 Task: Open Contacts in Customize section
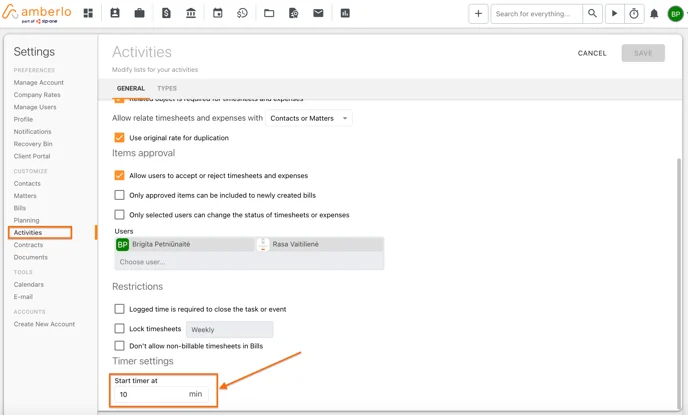click(27, 183)
